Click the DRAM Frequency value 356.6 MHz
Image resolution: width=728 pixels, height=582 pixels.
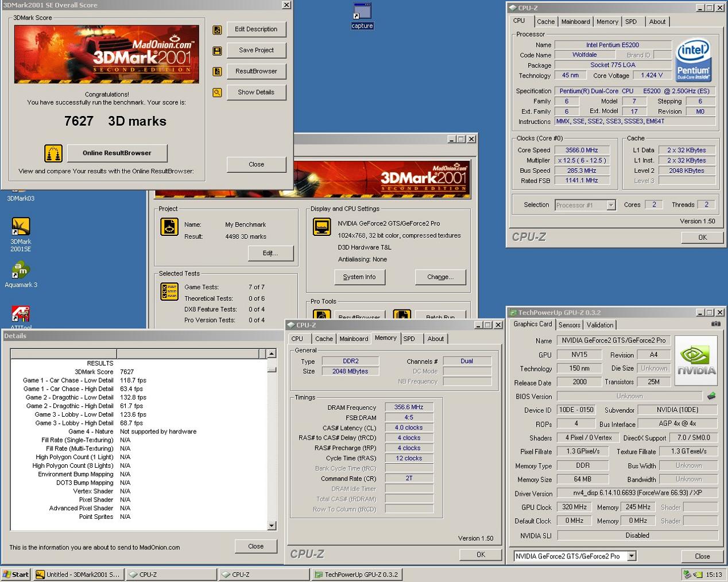(409, 407)
